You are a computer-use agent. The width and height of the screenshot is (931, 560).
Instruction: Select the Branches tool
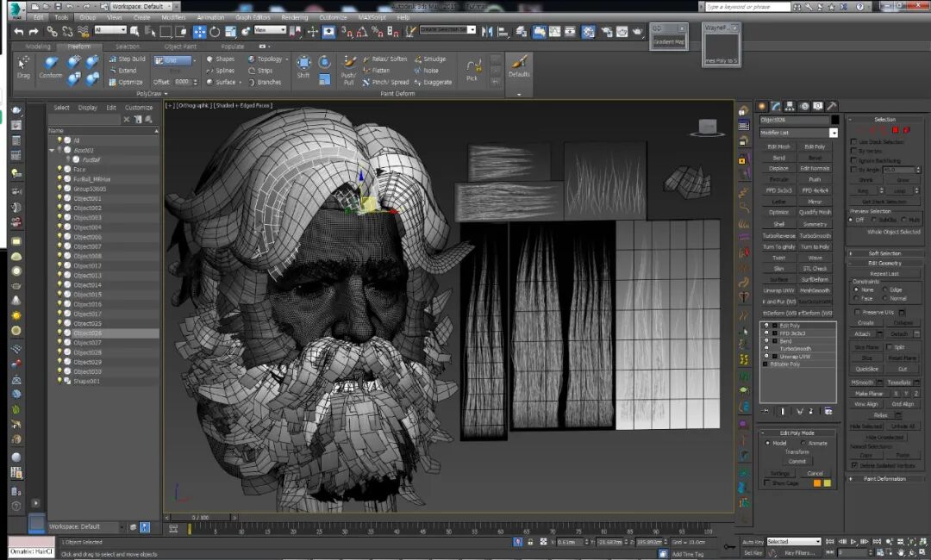(x=265, y=82)
